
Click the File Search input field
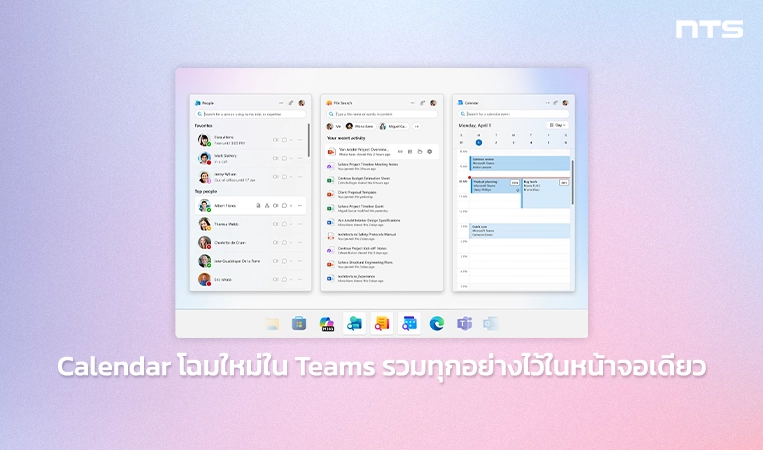(382, 114)
